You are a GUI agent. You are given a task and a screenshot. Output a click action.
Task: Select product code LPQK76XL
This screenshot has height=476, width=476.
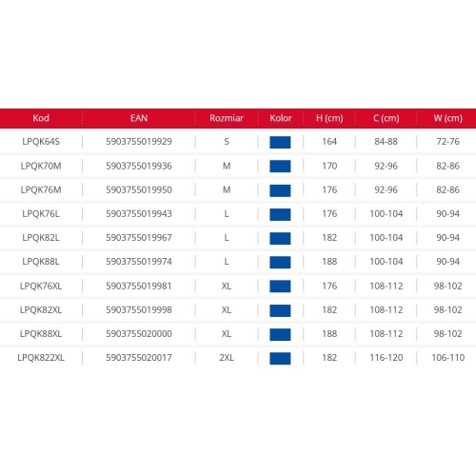41,286
